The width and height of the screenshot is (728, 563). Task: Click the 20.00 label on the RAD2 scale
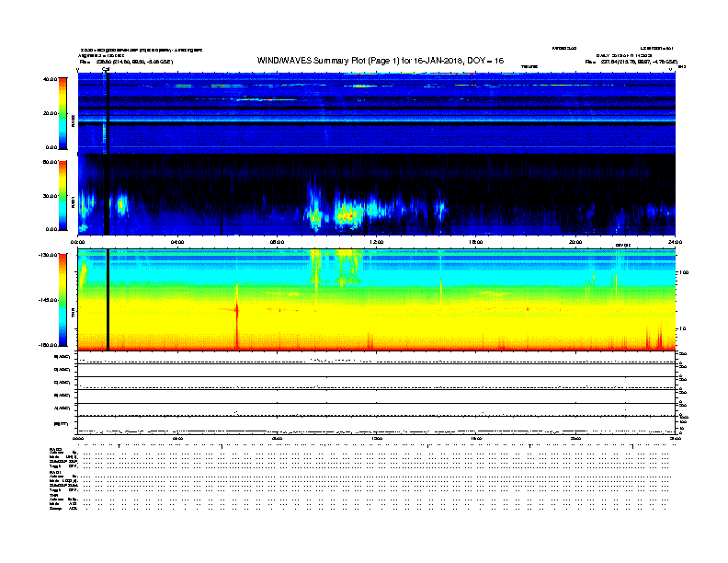pos(51,113)
